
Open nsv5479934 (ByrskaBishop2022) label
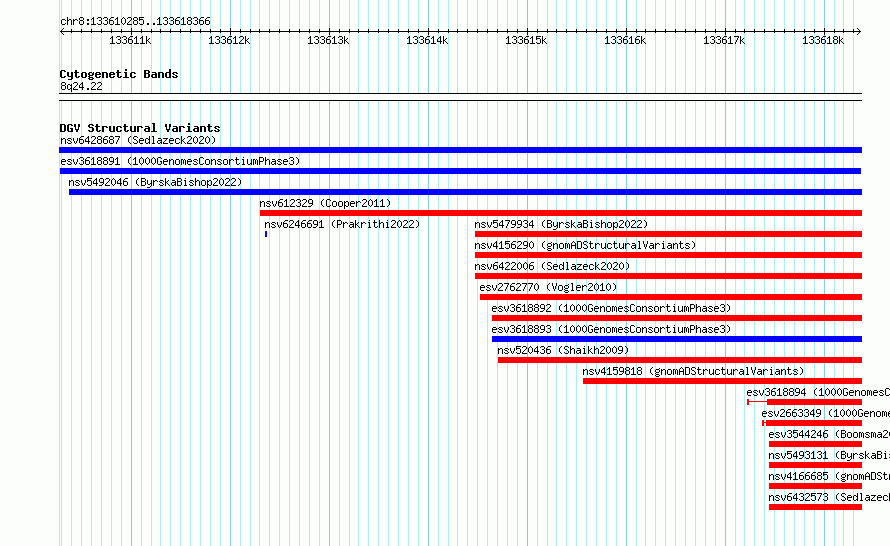561,224
